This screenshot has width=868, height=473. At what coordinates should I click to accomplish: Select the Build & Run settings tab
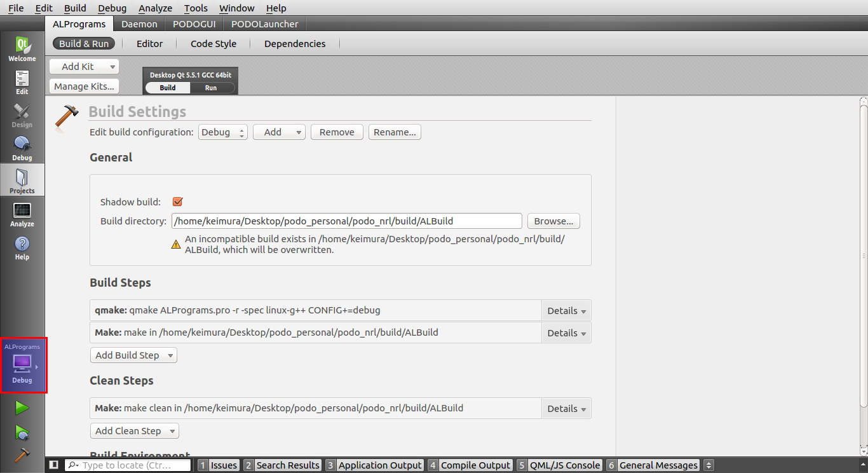point(84,44)
